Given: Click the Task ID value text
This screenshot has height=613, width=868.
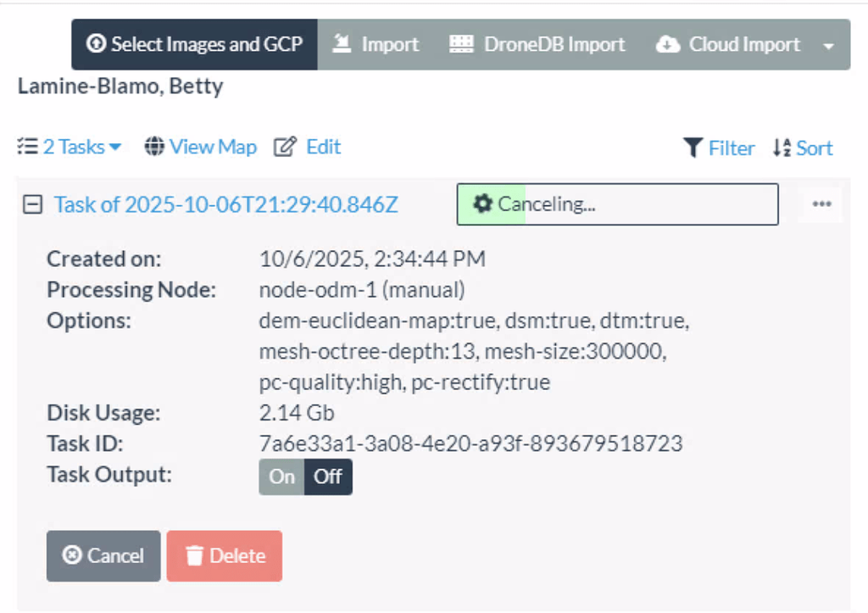Looking at the screenshot, I should [x=470, y=443].
